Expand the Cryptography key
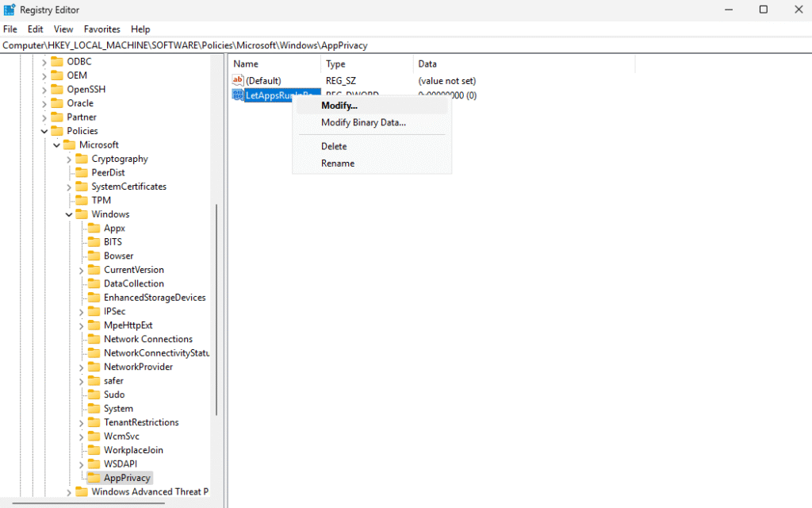 [x=69, y=159]
